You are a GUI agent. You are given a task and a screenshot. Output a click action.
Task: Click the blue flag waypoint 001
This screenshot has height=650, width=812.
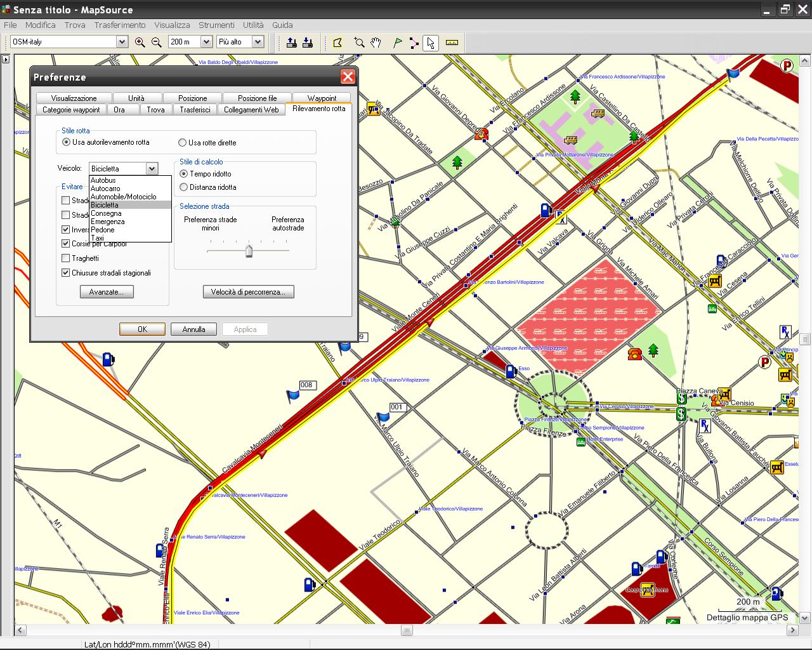(383, 417)
